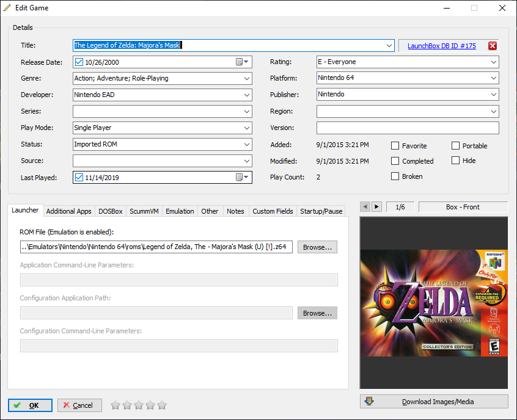
Task: Cancel editing the game
Action: coord(79,405)
